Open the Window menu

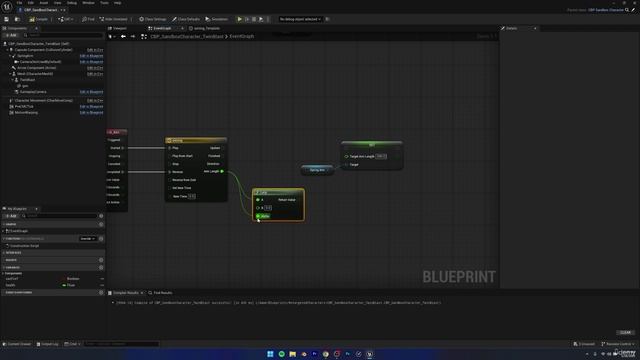[88, 3]
